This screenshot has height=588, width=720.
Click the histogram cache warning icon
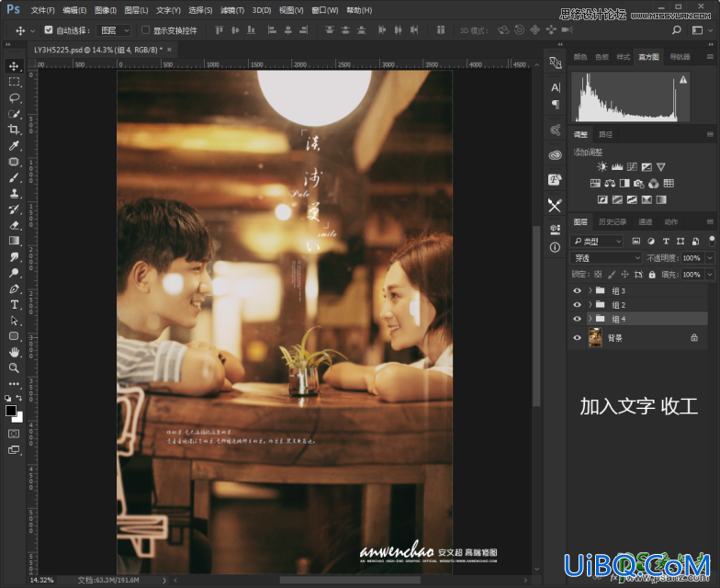pyautogui.click(x=683, y=79)
